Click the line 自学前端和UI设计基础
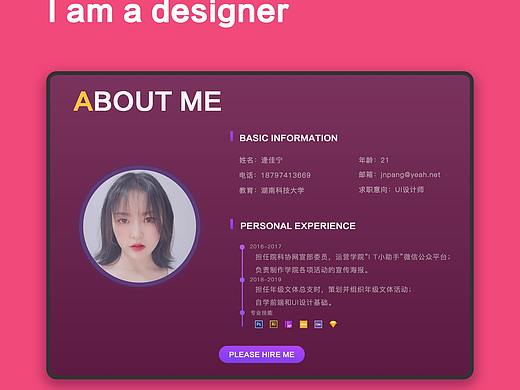The width and height of the screenshot is (520, 390). coord(294,302)
